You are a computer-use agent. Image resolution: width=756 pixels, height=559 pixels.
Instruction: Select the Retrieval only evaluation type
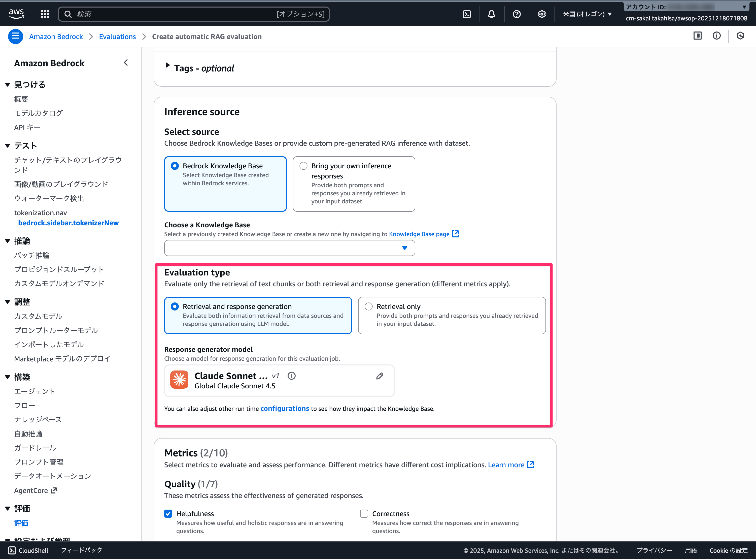(368, 306)
